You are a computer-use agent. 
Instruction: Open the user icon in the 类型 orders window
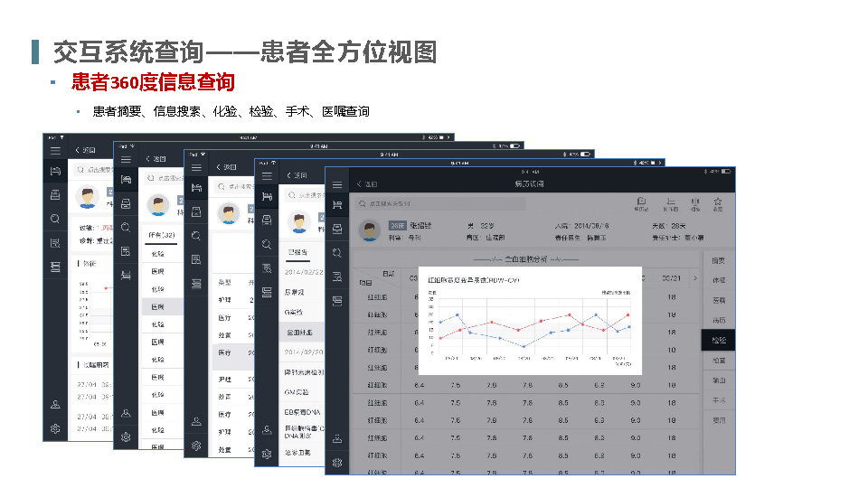pyautogui.click(x=196, y=422)
